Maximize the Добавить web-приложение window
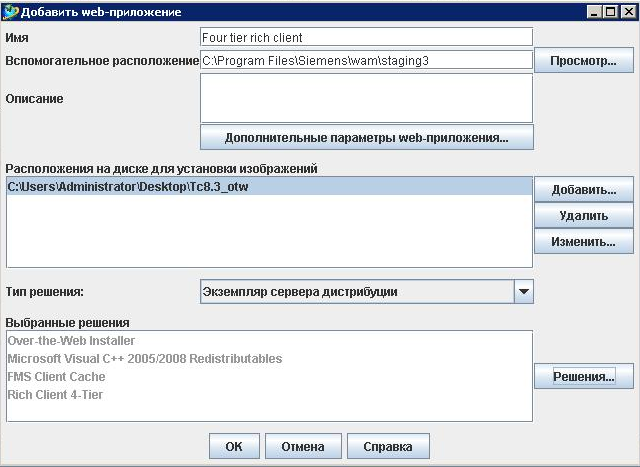The height and width of the screenshot is (467, 640). pyautogui.click(x=611, y=12)
